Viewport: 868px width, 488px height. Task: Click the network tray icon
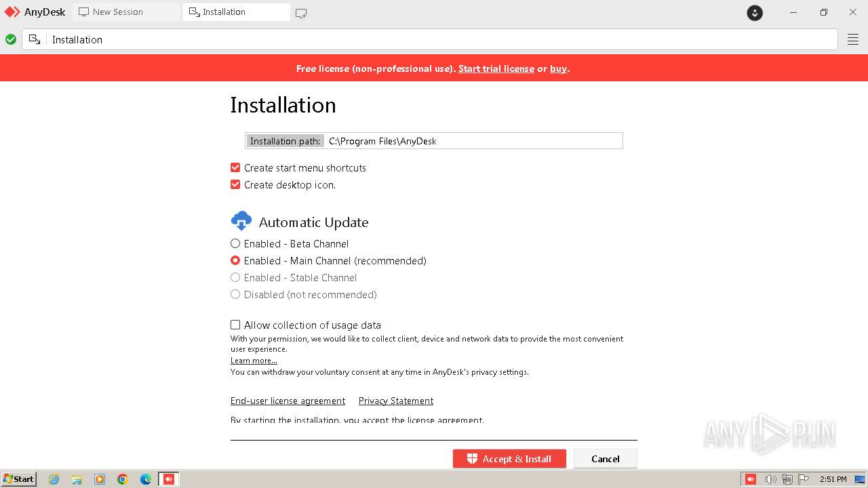click(787, 479)
